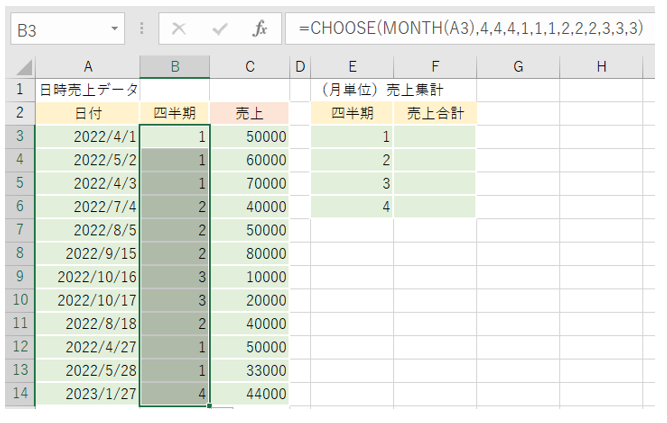Screen dimensions: 667x423
Task: Expand the Name Box dropdown arrow
Action: pos(116,28)
